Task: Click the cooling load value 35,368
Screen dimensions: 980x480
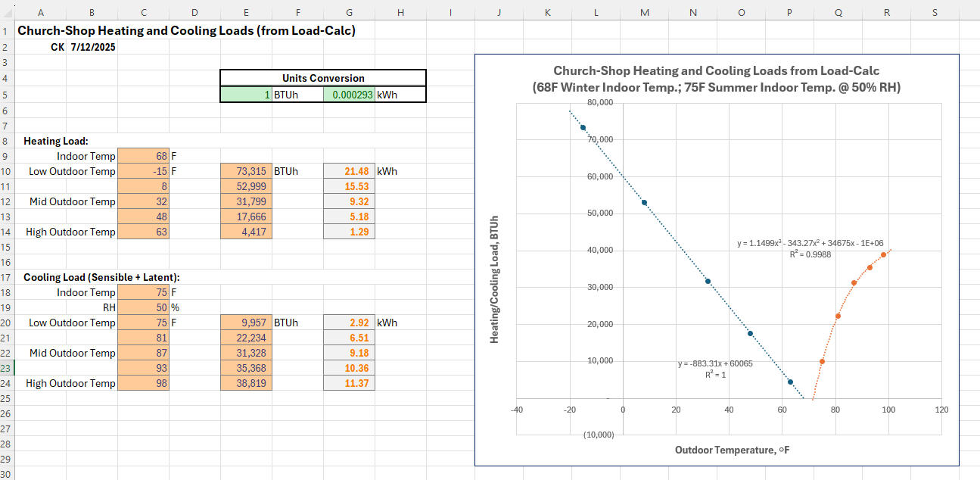Action: tap(247, 368)
